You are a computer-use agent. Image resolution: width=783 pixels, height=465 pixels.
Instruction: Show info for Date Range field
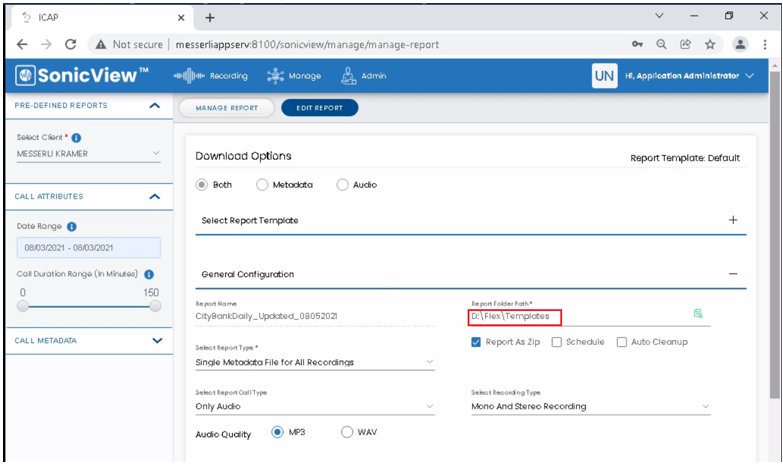point(72,226)
